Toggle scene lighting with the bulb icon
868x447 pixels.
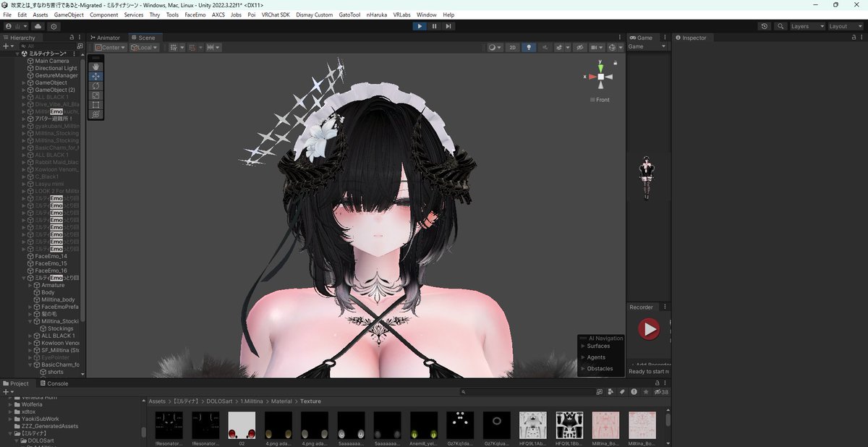529,47
